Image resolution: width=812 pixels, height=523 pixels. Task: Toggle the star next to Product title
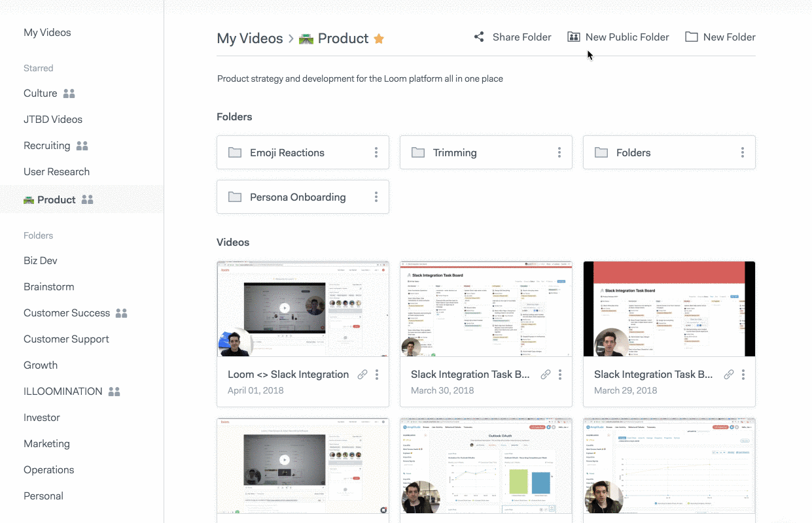pos(379,39)
